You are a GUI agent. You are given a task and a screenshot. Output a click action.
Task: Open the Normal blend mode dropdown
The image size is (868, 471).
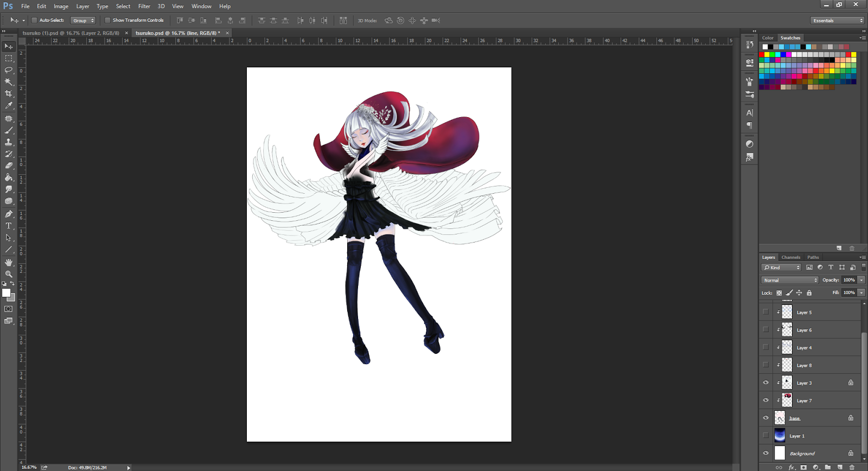tap(790, 280)
